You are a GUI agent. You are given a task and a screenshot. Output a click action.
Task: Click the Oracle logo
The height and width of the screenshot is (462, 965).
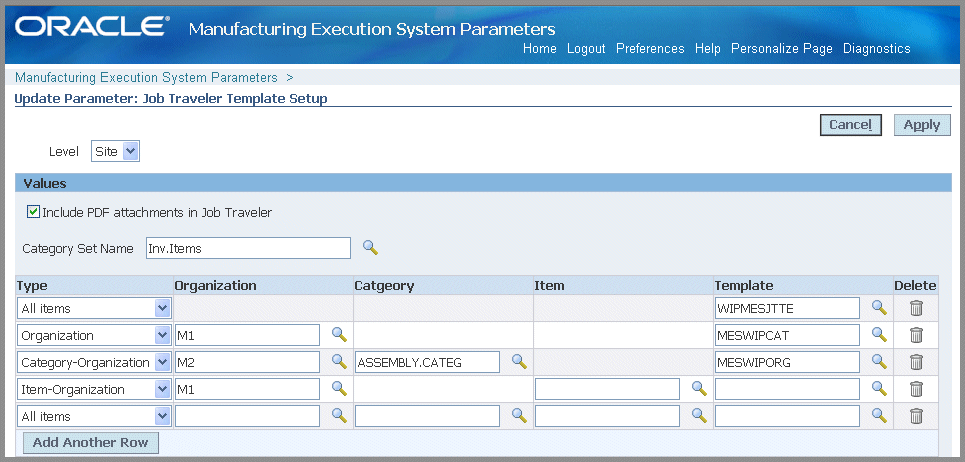coord(92,27)
